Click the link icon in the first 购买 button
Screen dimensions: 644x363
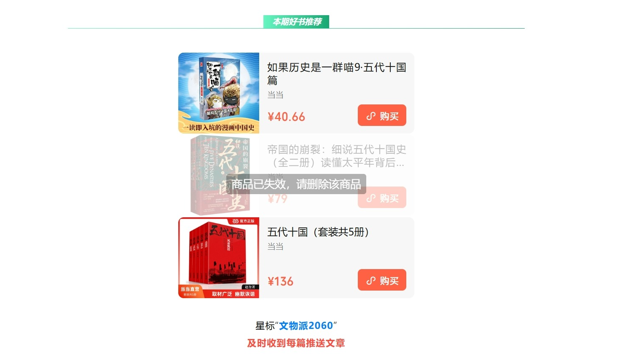[x=371, y=116]
